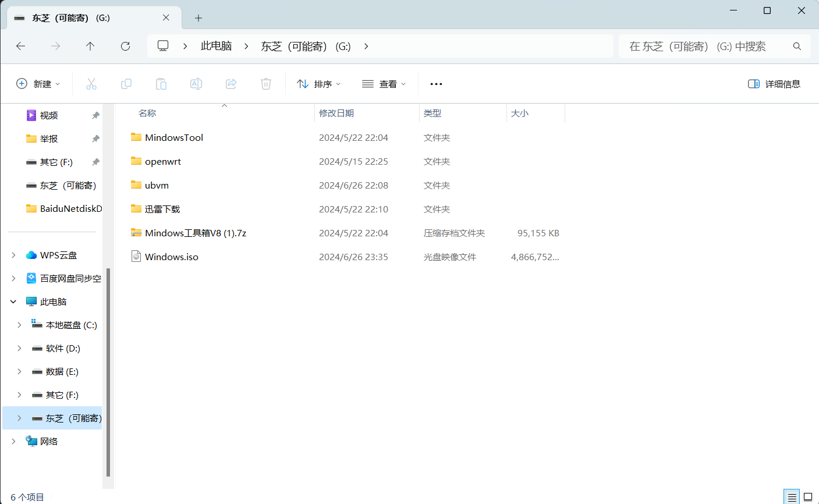Screen dimensions: 819x504
Task: Collapse the 此电脑 tree node
Action: [x=13, y=301]
